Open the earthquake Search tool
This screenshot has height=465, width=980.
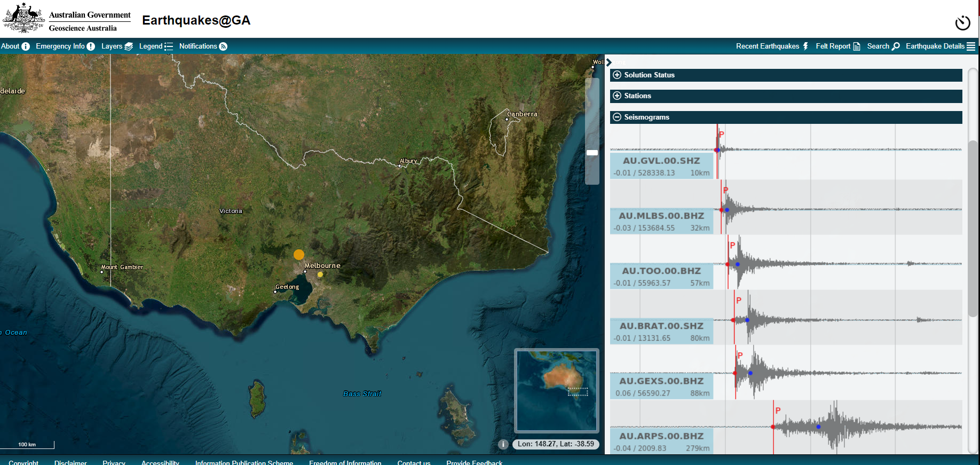pos(883,46)
